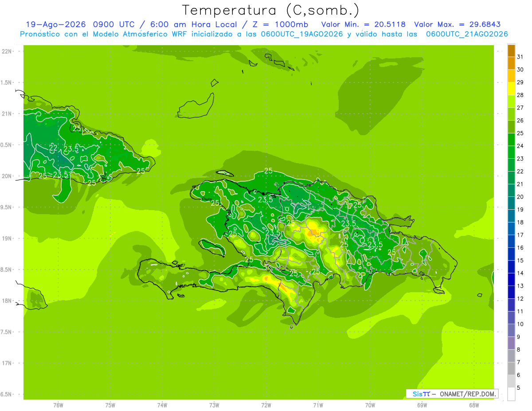Click the legend number '29'
The height and width of the screenshot is (411, 532).
pos(520,82)
